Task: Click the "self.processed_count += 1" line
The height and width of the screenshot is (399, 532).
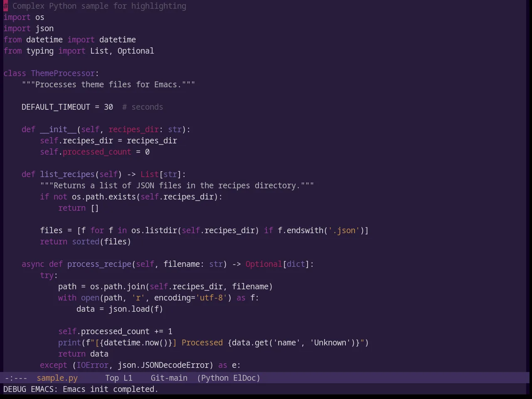Action: pos(115,331)
